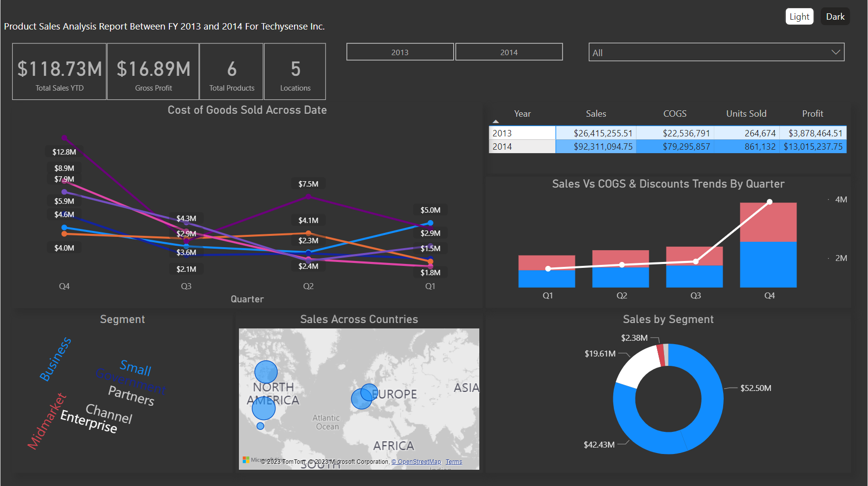This screenshot has width=868, height=486.
Task: Click the $12.8M data point in Q4
Action: coord(65,138)
